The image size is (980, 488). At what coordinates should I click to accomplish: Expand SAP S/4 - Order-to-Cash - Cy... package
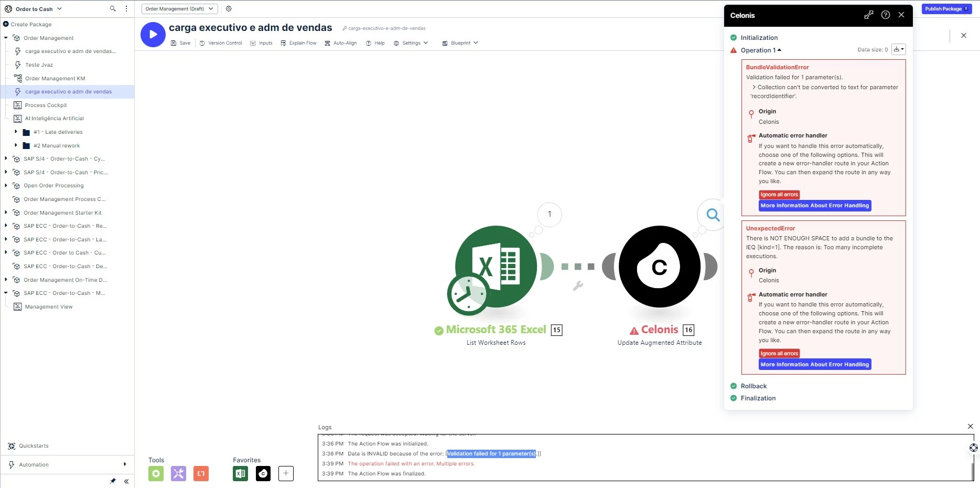(6, 158)
